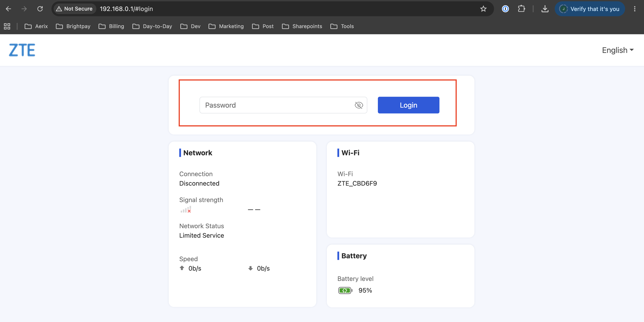644x322 pixels.
Task: Click the 0b/s download speed value
Action: click(263, 268)
